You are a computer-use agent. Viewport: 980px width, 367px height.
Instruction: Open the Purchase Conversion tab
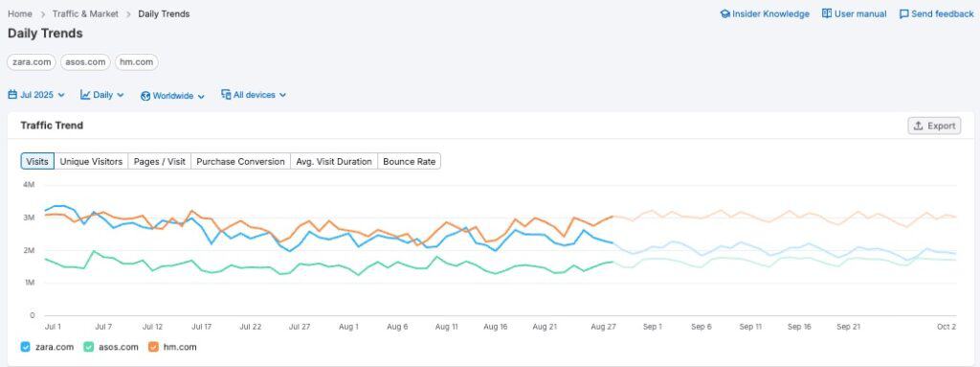click(240, 162)
